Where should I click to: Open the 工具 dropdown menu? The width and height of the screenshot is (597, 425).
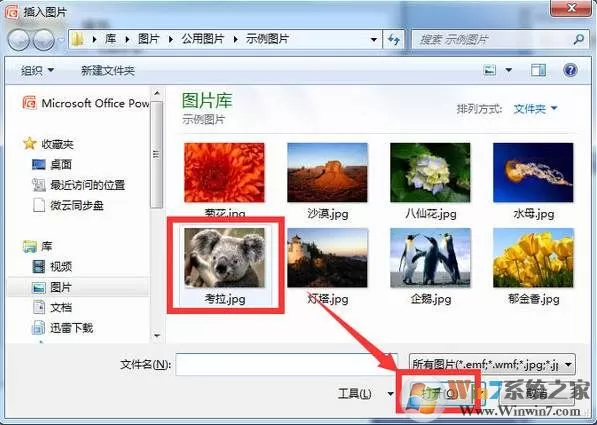[x=366, y=393]
